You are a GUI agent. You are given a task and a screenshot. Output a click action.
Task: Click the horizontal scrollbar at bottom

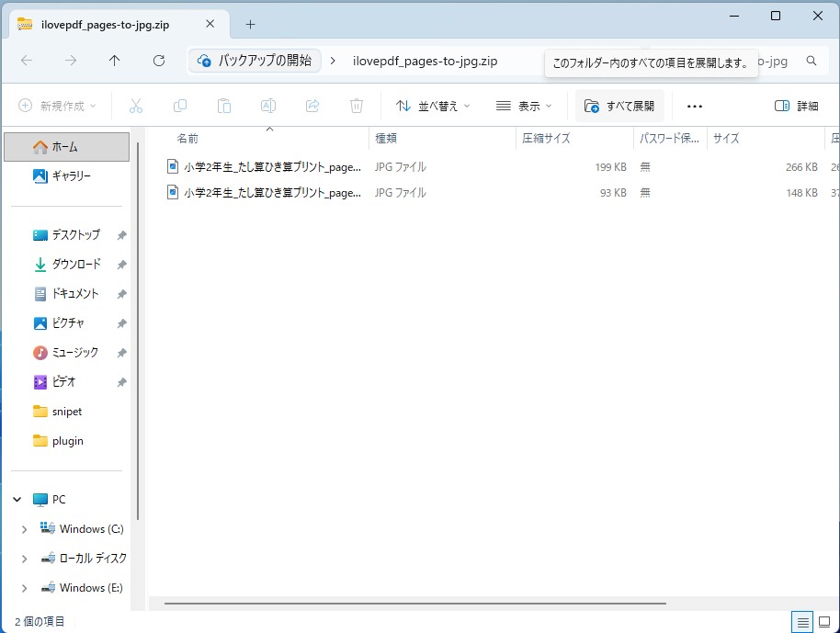click(415, 604)
